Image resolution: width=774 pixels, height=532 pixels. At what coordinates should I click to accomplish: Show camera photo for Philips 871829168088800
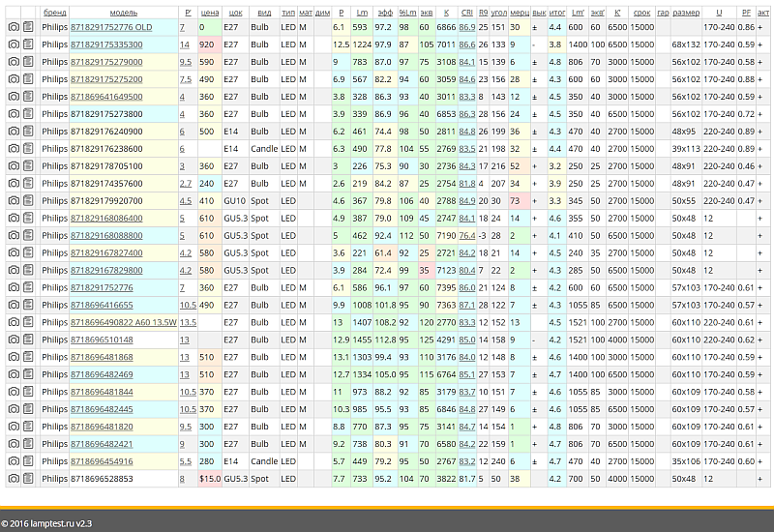(14, 235)
